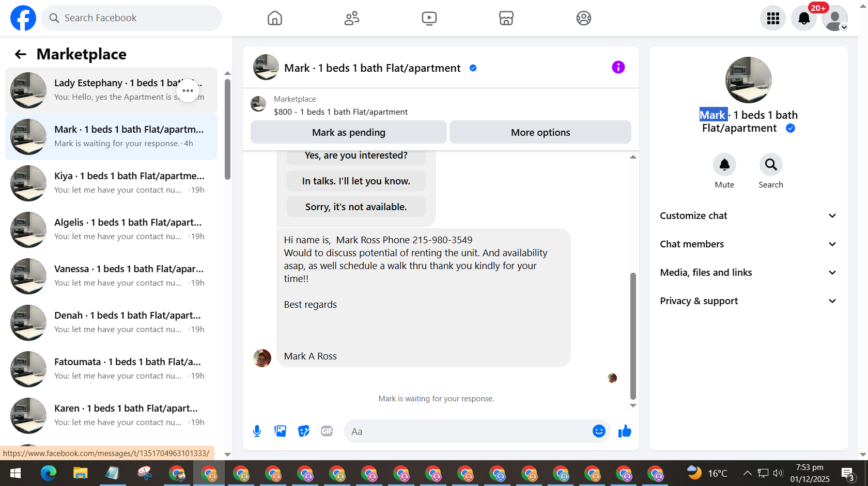Screen dimensions: 868x486
Task: Click the Search Facebook field
Action: point(132,18)
